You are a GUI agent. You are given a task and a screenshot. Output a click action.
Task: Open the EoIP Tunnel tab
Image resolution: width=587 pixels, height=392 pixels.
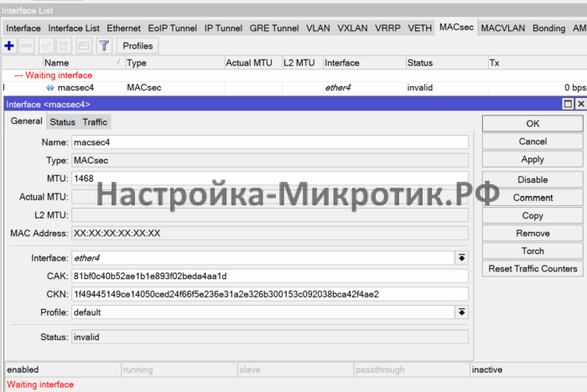coord(172,28)
